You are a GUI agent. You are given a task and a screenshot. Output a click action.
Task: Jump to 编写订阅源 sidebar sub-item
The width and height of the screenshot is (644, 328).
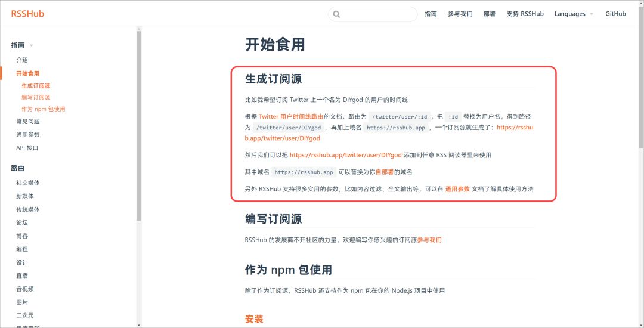[x=36, y=97]
